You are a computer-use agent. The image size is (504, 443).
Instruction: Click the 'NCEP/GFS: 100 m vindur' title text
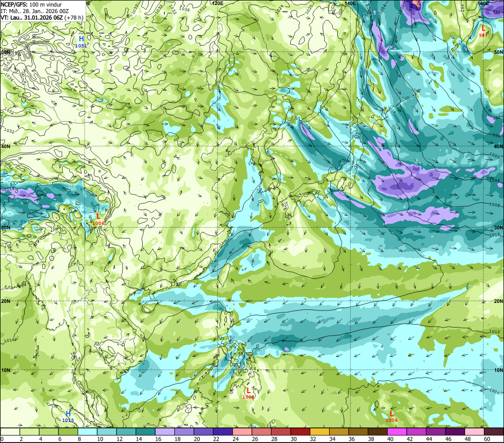(x=31, y=5)
